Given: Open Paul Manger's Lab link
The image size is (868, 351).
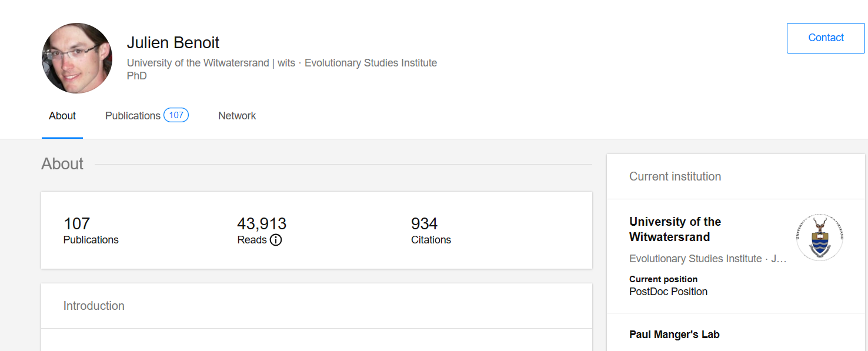Looking at the screenshot, I should click(x=674, y=335).
